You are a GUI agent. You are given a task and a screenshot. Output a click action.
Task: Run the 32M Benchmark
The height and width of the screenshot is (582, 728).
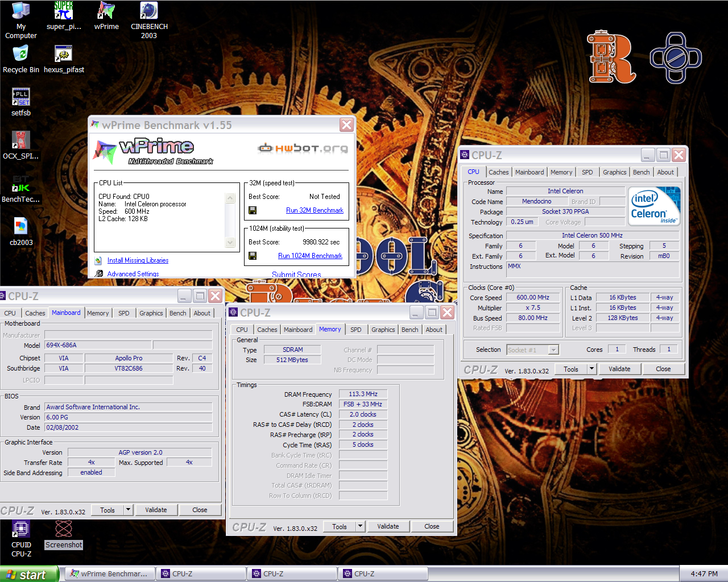pyautogui.click(x=315, y=210)
